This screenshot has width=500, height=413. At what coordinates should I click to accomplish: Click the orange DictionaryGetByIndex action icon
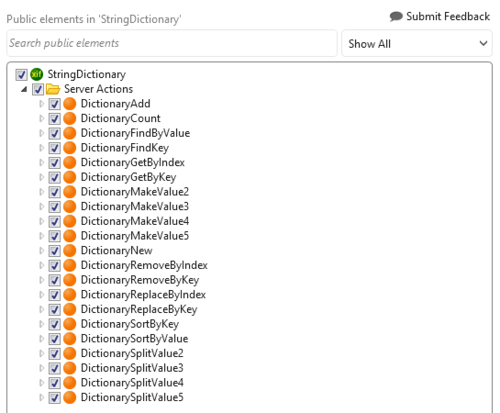tap(70, 162)
